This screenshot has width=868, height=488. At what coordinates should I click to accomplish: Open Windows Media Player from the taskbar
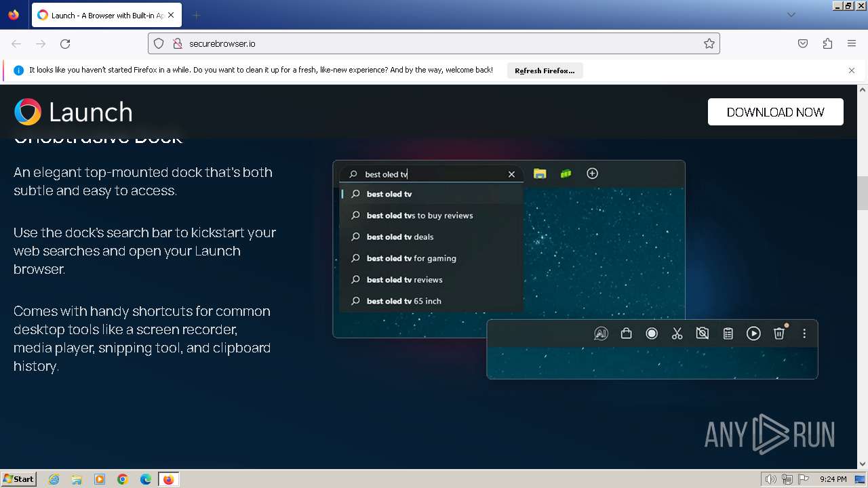click(x=100, y=479)
